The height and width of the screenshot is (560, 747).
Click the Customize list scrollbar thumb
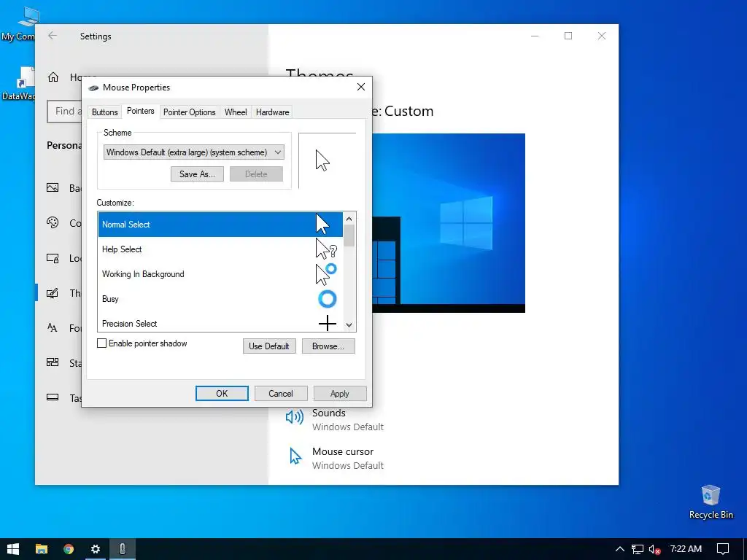349,236
